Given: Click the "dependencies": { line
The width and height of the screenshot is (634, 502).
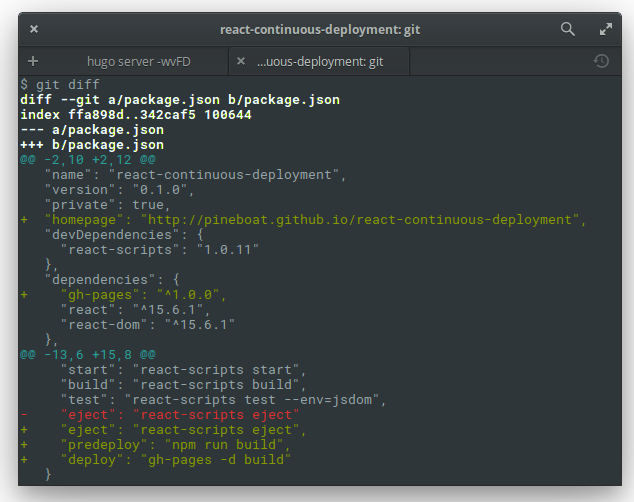Looking at the screenshot, I should [112, 279].
